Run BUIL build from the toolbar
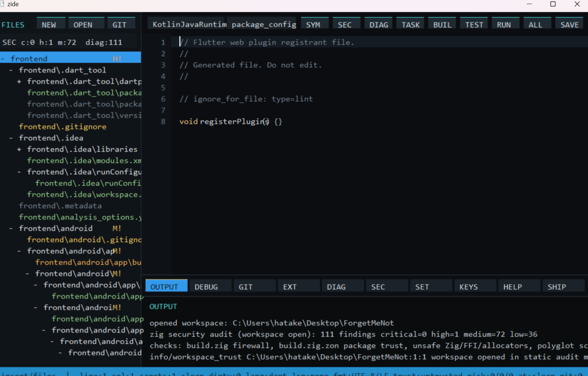588x376 pixels. (x=442, y=24)
